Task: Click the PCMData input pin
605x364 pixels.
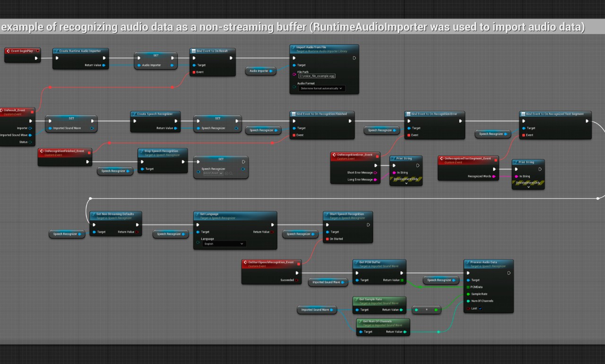Action: pyautogui.click(x=468, y=287)
